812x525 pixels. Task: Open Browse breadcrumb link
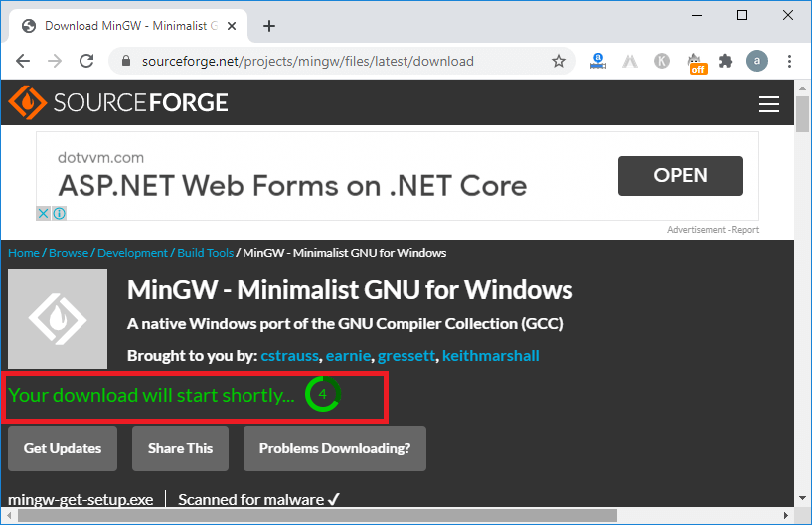click(x=69, y=253)
